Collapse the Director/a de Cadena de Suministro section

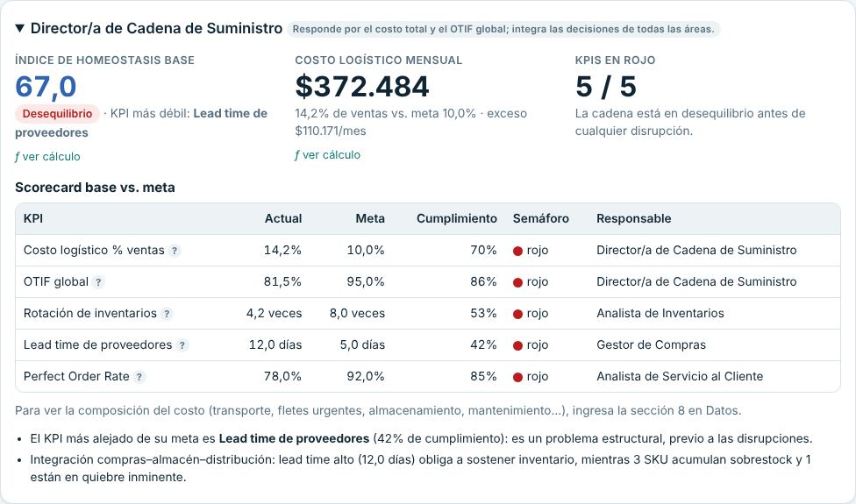coord(19,28)
